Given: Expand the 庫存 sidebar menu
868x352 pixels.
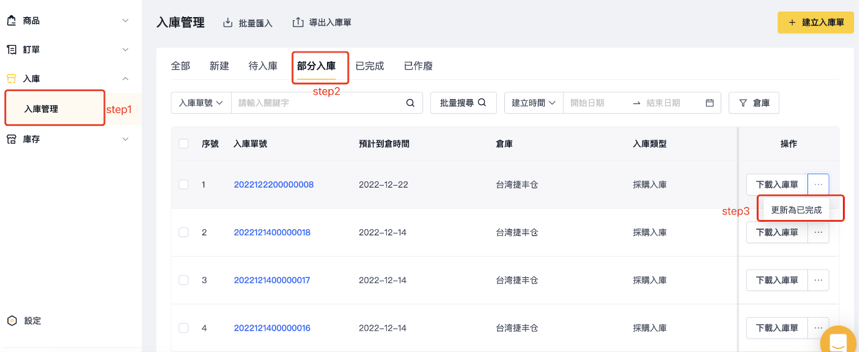Looking at the screenshot, I should tap(126, 139).
